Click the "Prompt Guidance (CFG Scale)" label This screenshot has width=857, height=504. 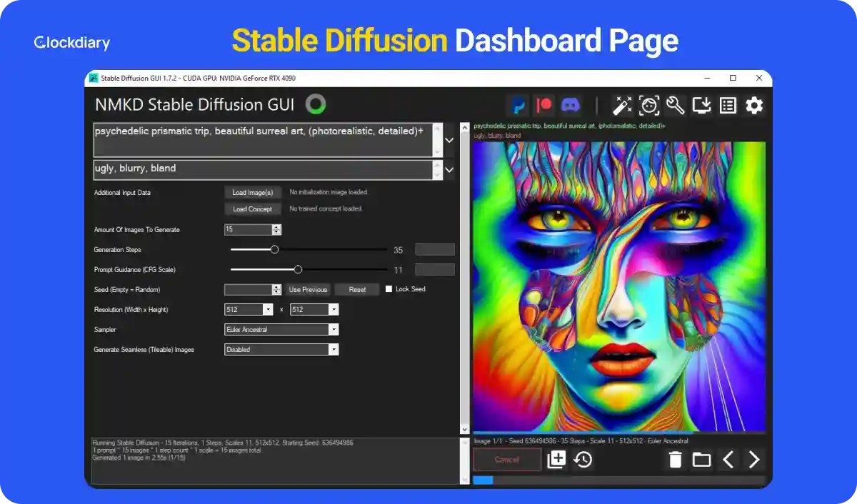134,270
